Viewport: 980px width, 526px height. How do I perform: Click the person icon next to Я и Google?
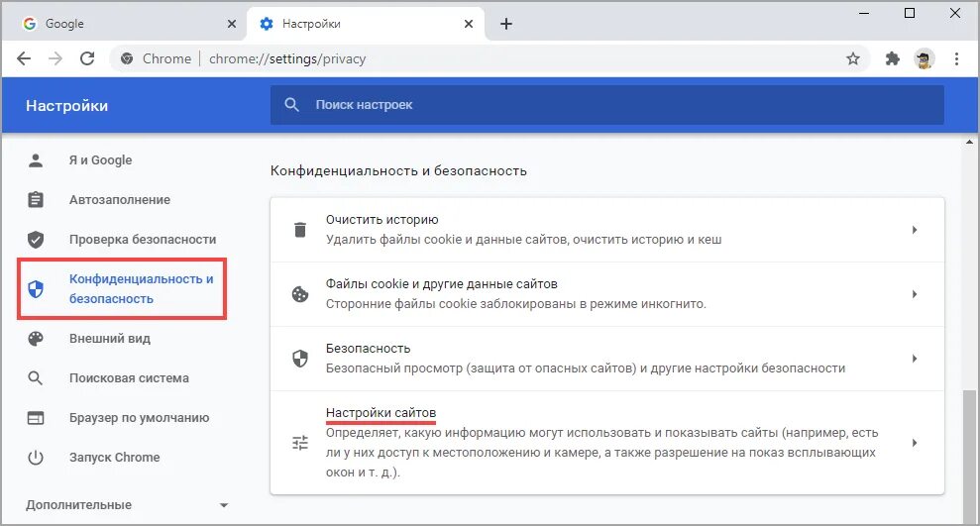click(36, 160)
